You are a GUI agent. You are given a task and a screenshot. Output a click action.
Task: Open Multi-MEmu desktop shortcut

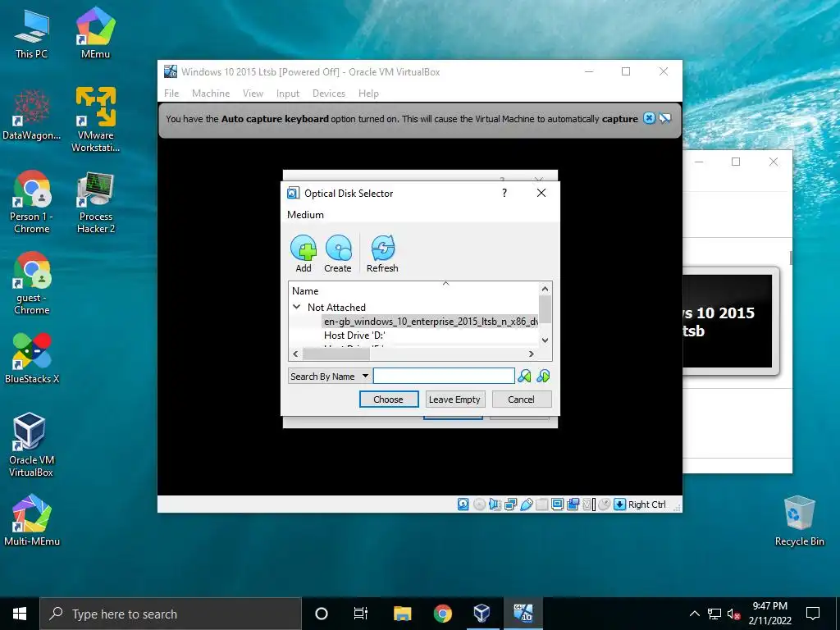tap(32, 520)
